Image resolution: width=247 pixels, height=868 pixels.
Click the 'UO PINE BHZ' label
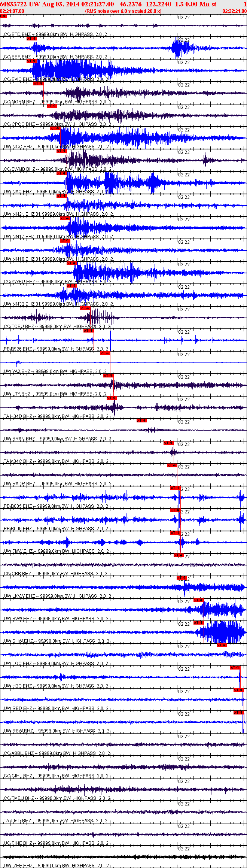(x=18, y=843)
